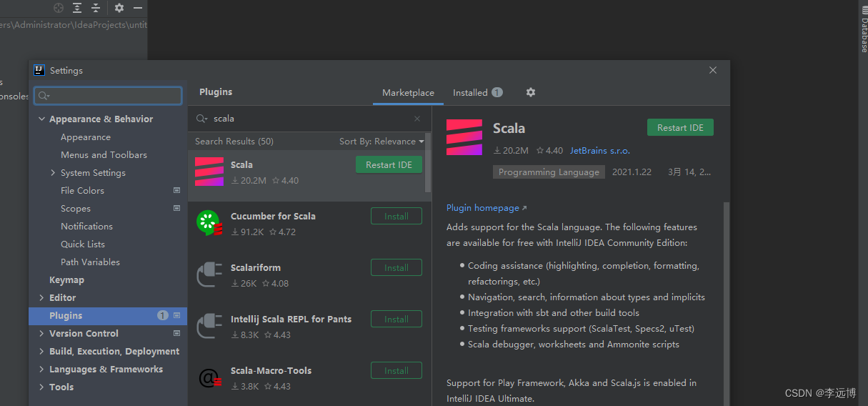
Task: Click Collapse All icon in project toolbar
Action: click(96, 8)
